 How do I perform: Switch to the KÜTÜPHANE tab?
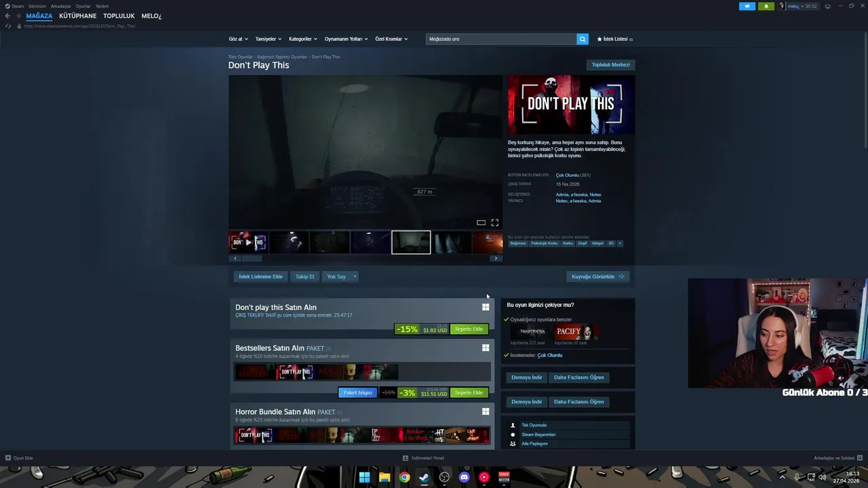(78, 16)
